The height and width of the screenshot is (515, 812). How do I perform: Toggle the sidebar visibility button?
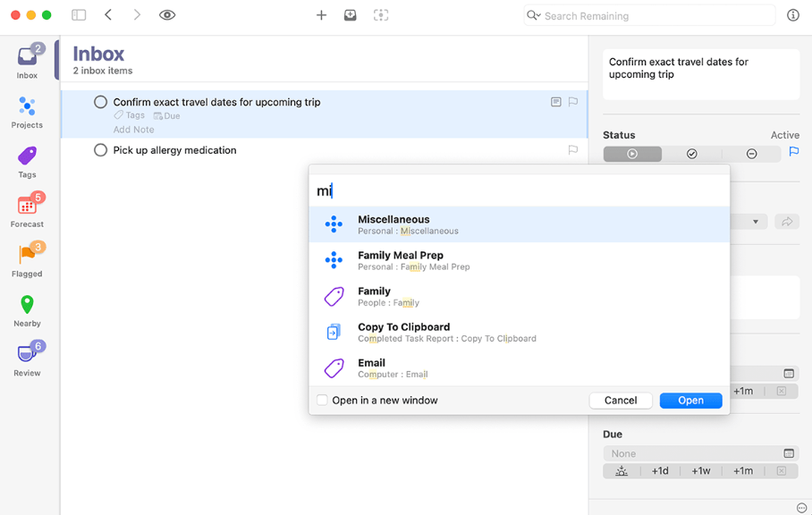click(x=79, y=15)
